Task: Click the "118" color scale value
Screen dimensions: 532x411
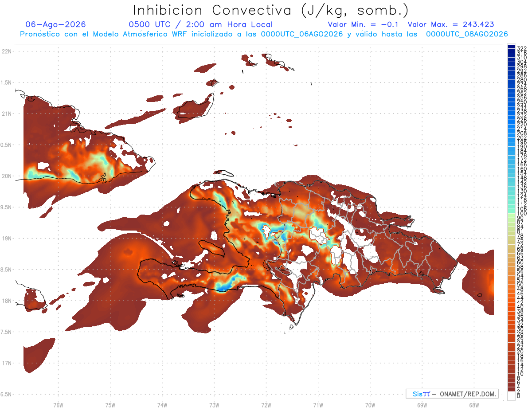Action: coord(522,200)
